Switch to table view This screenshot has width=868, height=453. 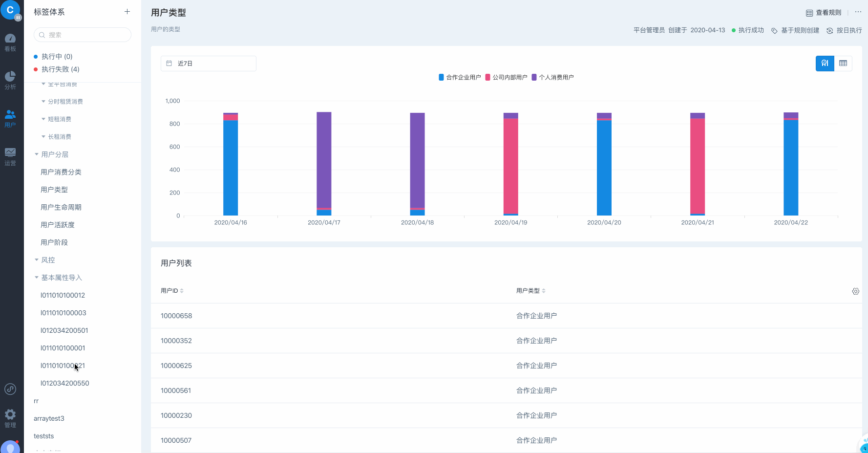click(843, 64)
